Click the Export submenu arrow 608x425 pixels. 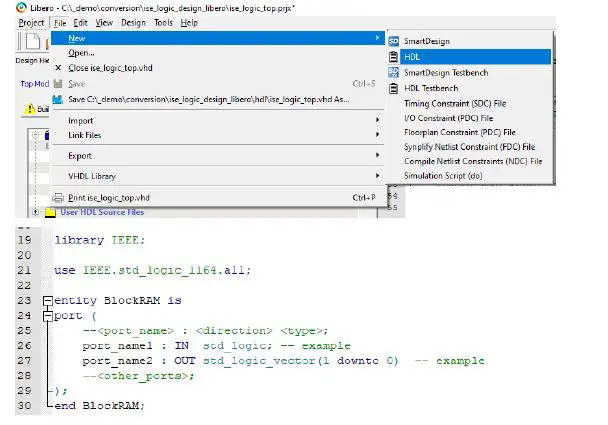tap(377, 155)
